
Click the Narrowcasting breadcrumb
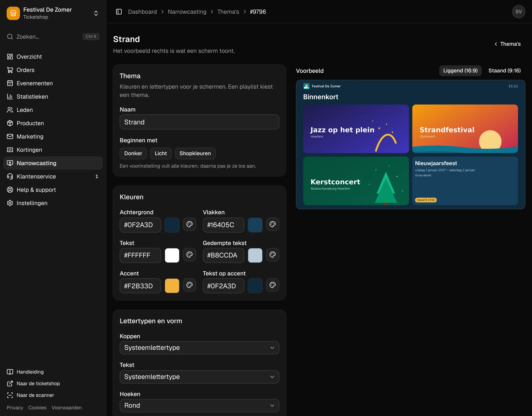tap(187, 12)
